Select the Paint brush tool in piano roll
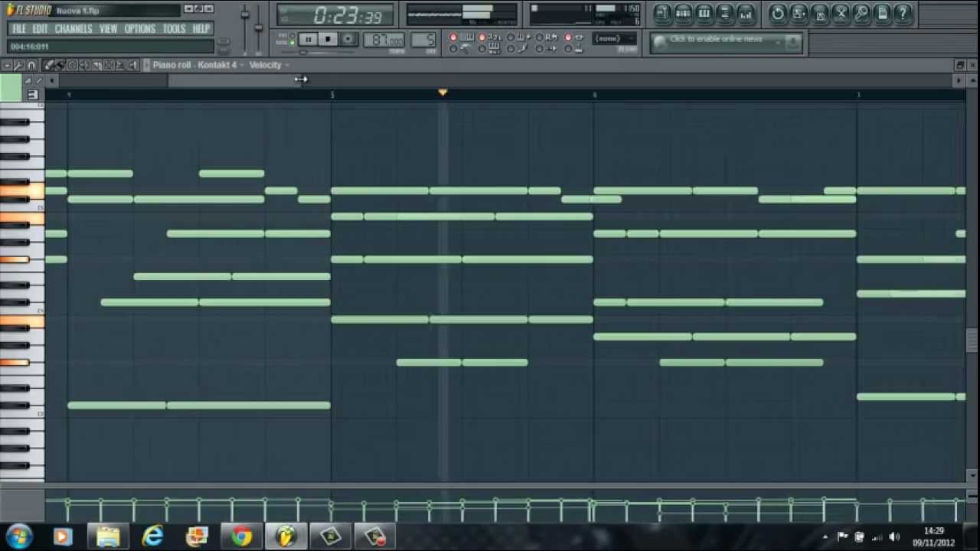Screen dimensions: 980x551 59,65
